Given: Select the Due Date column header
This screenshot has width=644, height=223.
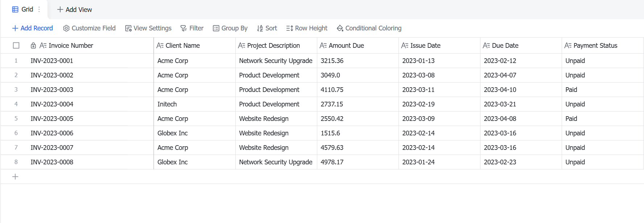Looking at the screenshot, I should pyautogui.click(x=521, y=46).
